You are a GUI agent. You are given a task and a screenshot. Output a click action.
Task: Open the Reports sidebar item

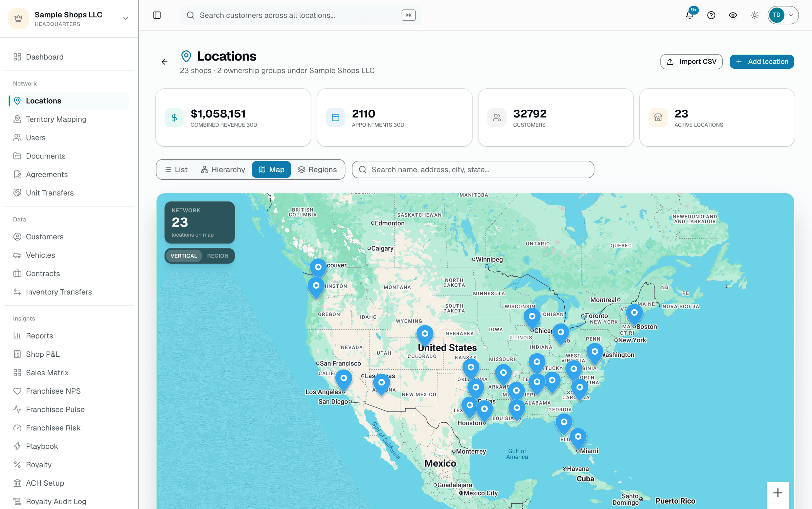pos(69,336)
